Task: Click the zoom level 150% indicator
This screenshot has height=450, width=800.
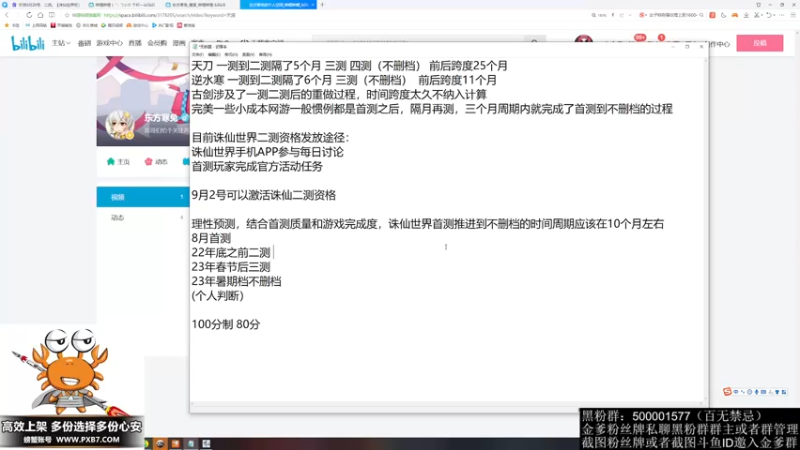Action: point(599,15)
